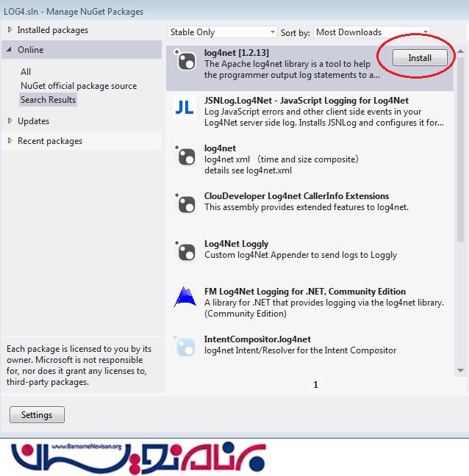This screenshot has height=476, width=469.
Task: Click the ClouDeveloper CallerInfo Extensions package icon
Action: pyautogui.click(x=185, y=203)
